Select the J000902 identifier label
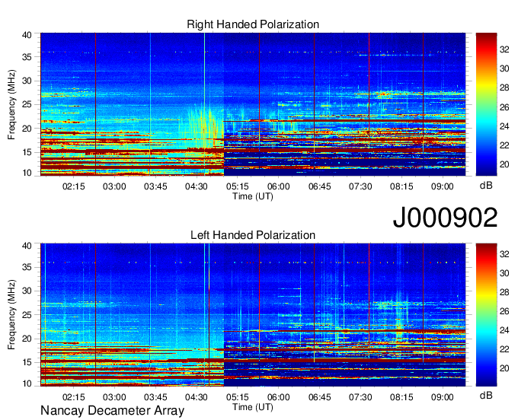The width and height of the screenshot is (518, 420). pyautogui.click(x=445, y=218)
